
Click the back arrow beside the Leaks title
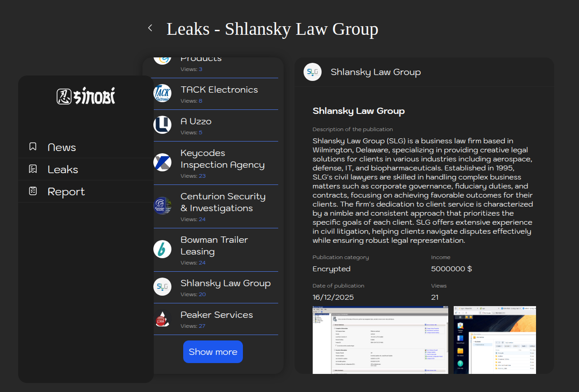click(x=150, y=28)
